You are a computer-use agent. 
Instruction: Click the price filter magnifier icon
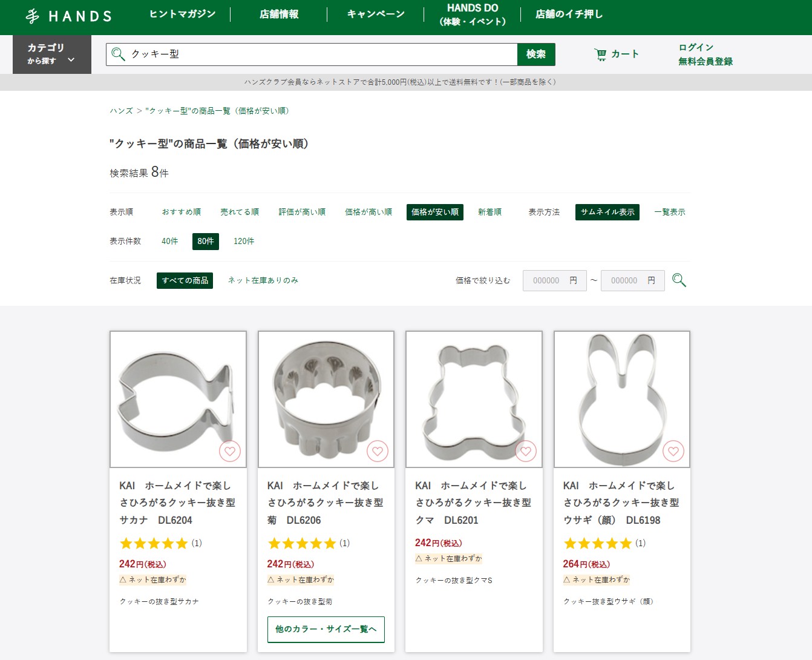(679, 280)
